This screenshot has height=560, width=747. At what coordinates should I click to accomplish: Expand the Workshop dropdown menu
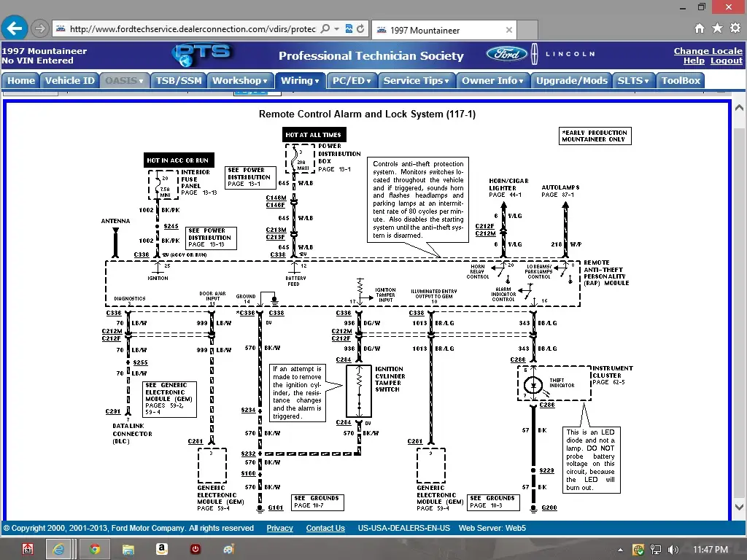(x=240, y=80)
